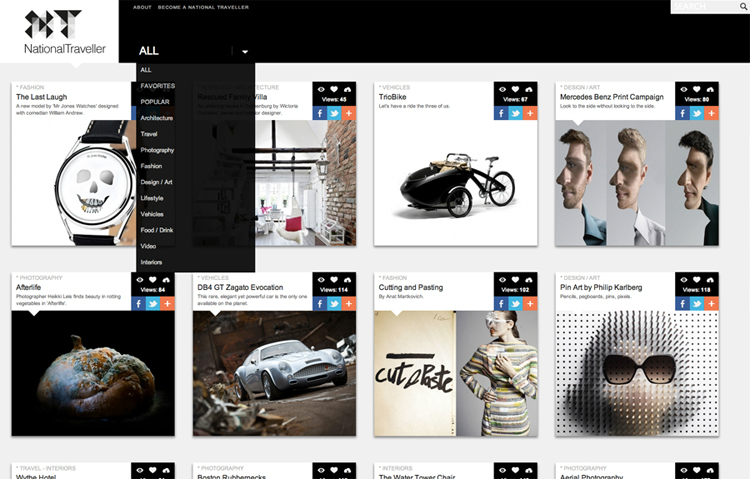Image resolution: width=750 pixels, height=479 pixels.
Task: Click Twitter icon on Cutting and Pasting card
Action: (x=515, y=304)
